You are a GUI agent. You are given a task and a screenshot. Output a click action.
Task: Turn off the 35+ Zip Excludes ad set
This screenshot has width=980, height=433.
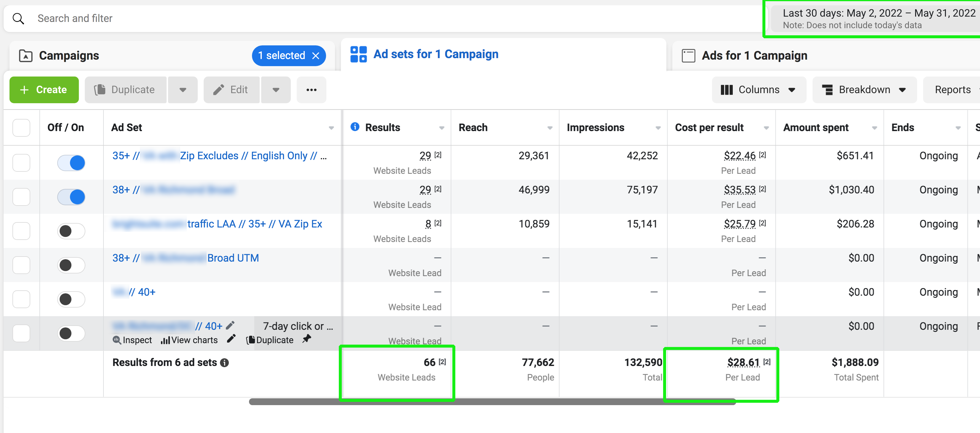tap(71, 163)
